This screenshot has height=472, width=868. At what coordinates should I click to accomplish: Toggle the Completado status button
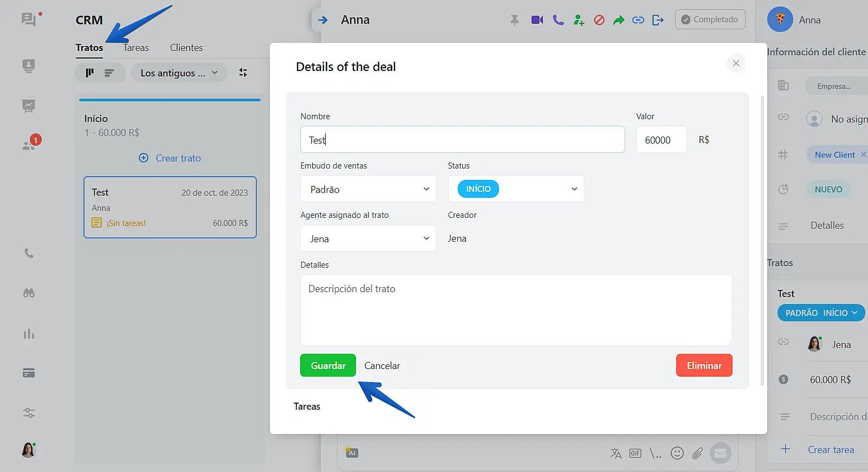click(x=710, y=20)
